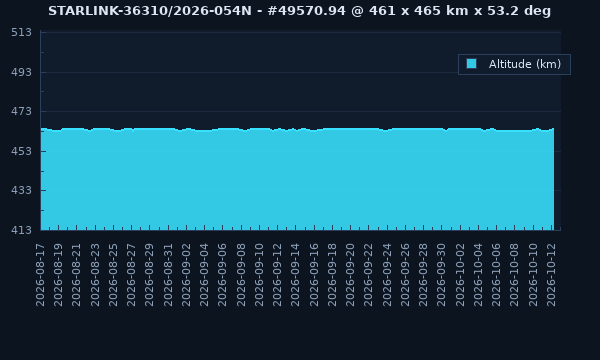
Task: Click the x-axis date 2026-09-18
Action: [332, 275]
